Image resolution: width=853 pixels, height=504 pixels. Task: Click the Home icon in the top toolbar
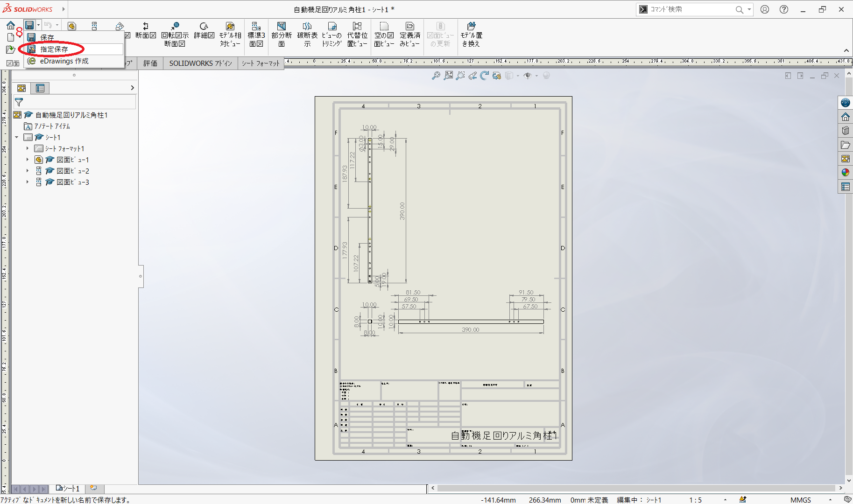pyautogui.click(x=11, y=25)
